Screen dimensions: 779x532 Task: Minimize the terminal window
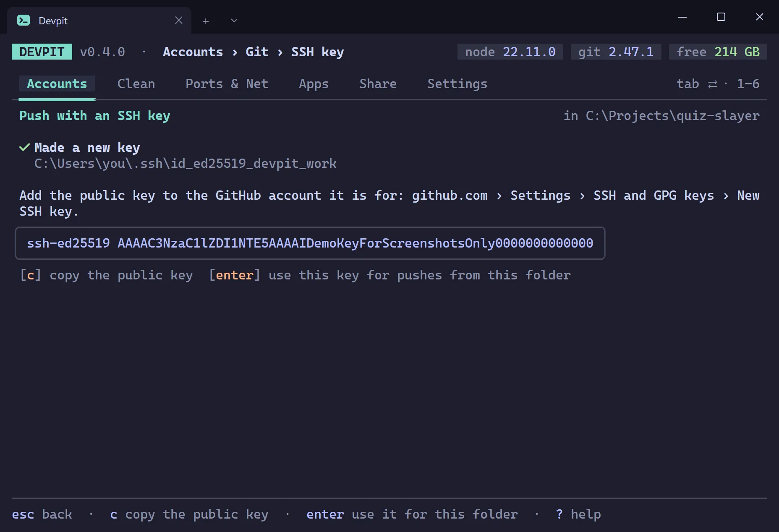pos(682,17)
